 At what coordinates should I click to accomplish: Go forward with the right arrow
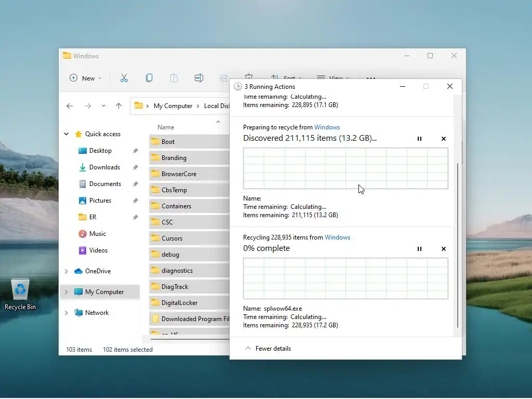pyautogui.click(x=88, y=106)
